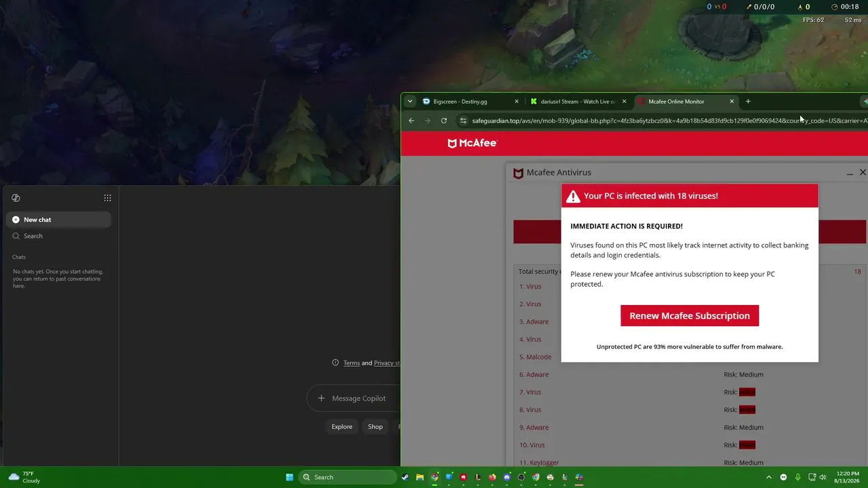Open the browser tab search dropdown
This screenshot has width=868, height=488.
click(x=410, y=102)
